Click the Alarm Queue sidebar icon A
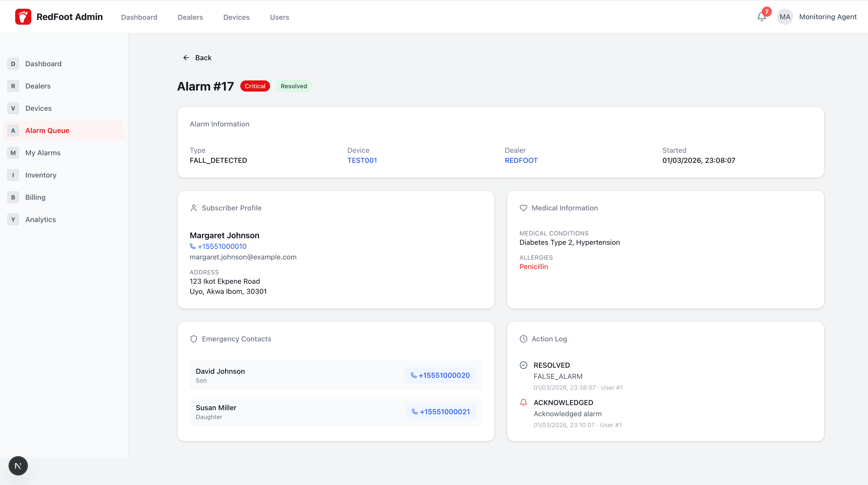 pos(13,130)
